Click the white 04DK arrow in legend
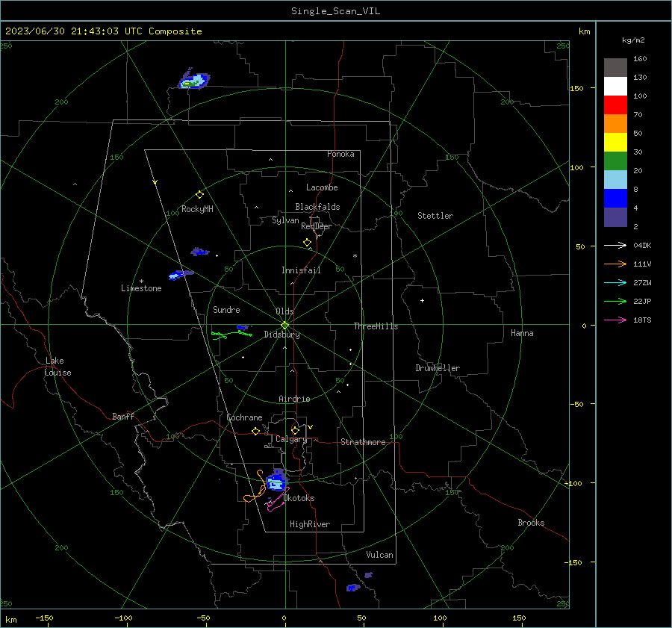 [615, 245]
